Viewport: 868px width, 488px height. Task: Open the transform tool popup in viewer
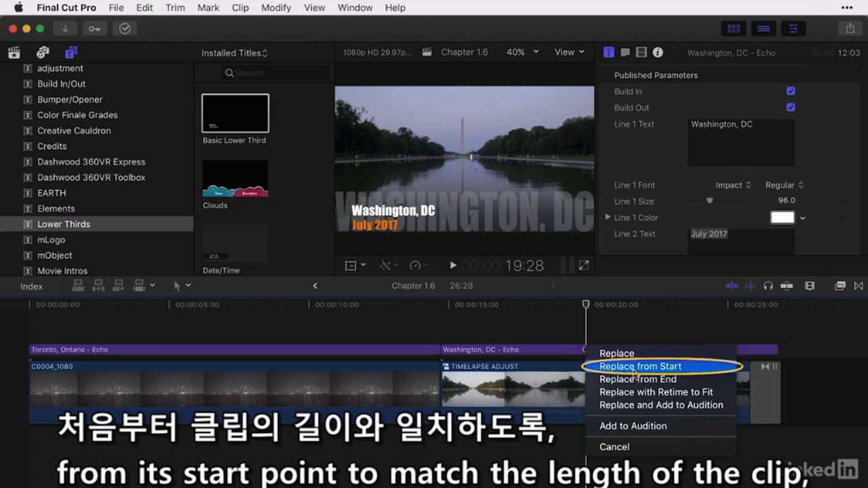click(355, 266)
